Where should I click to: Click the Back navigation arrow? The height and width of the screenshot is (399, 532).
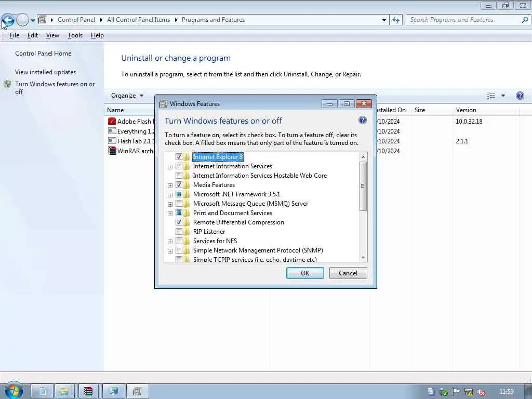coord(8,20)
